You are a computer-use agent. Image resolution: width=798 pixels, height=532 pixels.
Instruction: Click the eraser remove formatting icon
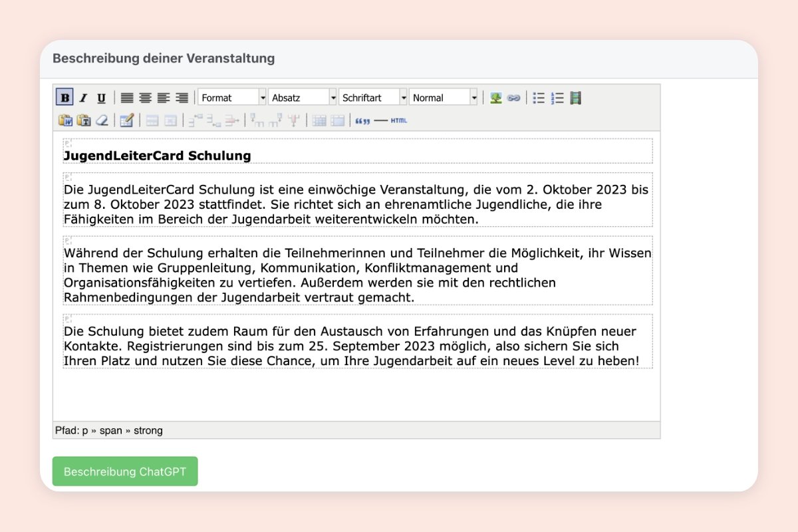click(101, 120)
